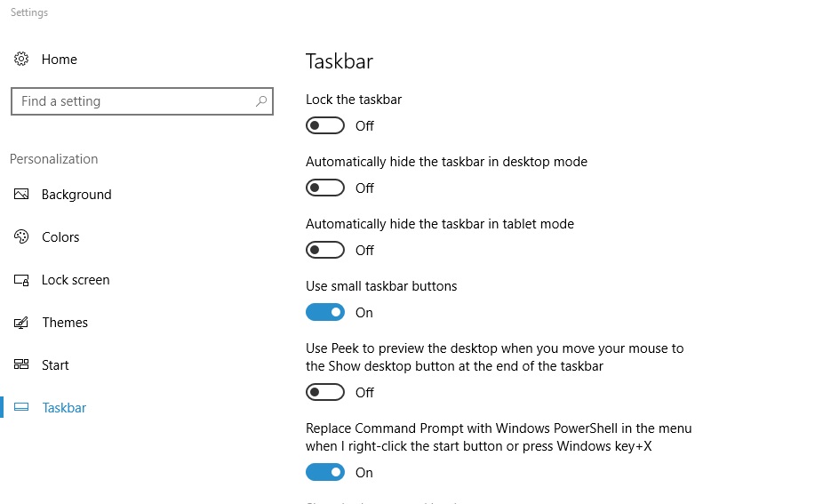Turn on Peek desktop preview toggle
Screen dimensions: 839x504
point(325,392)
